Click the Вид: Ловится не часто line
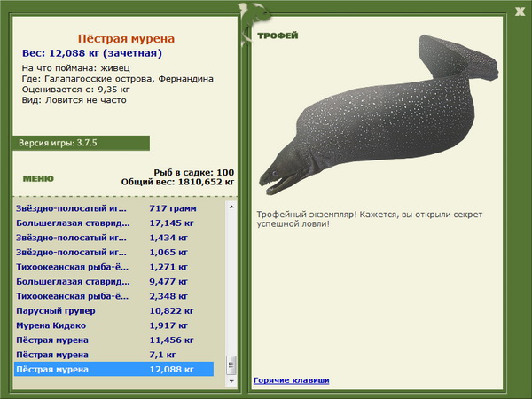The height and width of the screenshot is (399, 532). point(74,100)
